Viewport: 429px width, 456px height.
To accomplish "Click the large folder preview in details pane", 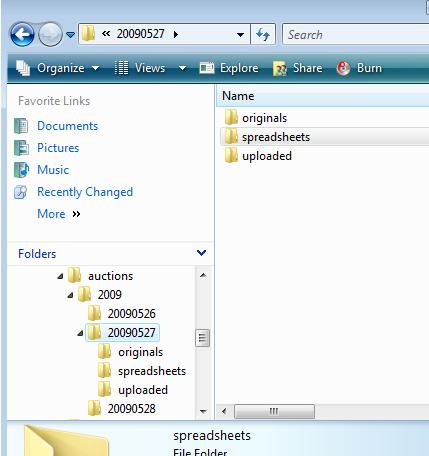I will (67, 440).
